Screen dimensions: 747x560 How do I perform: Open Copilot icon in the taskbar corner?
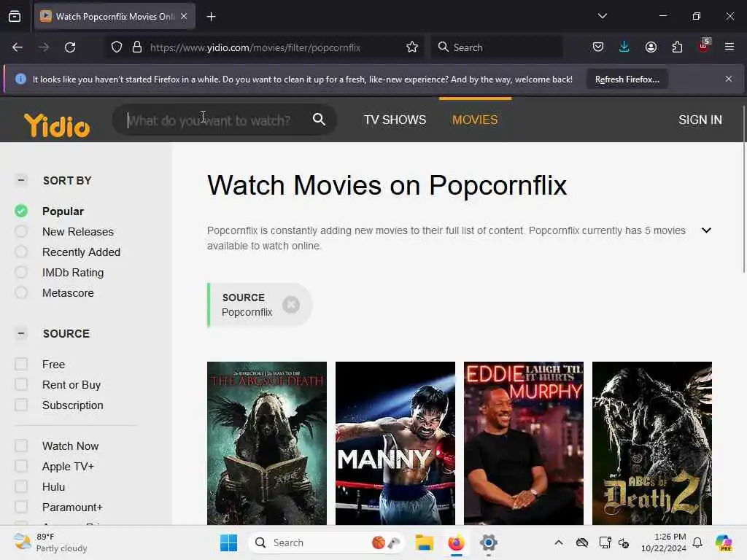pyautogui.click(x=724, y=542)
